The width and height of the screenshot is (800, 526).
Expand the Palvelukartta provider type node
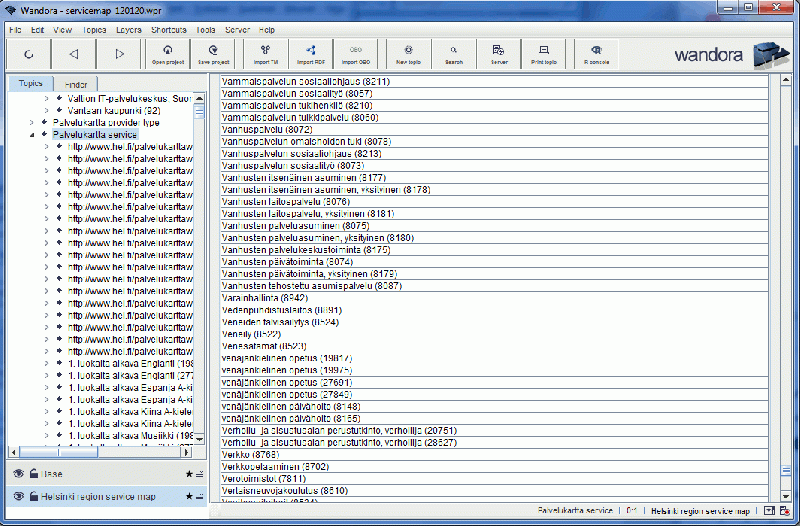[32, 122]
